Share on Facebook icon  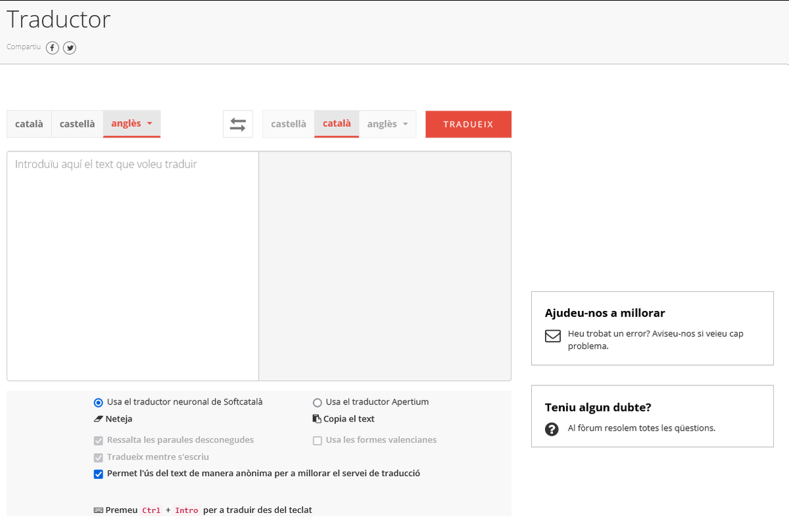click(x=53, y=48)
